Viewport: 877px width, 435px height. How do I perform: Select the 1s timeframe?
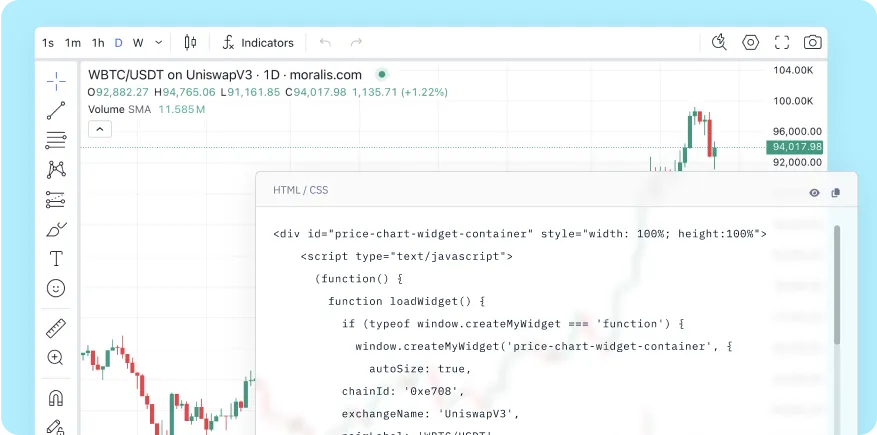point(48,42)
